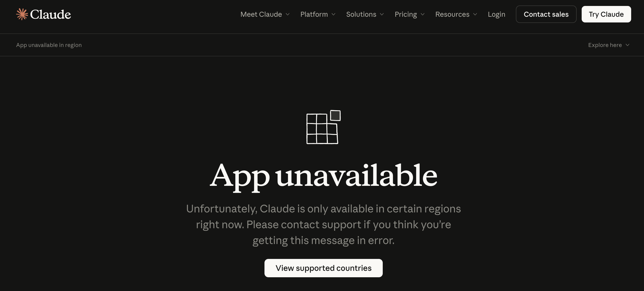Open the Resources menu
The height and width of the screenshot is (291, 644).
456,14
